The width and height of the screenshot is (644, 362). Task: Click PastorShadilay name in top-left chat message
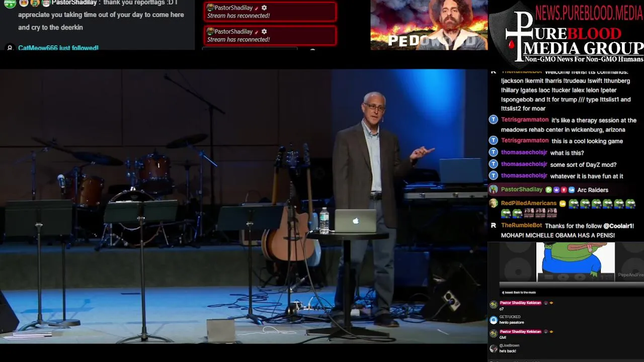pyautogui.click(x=74, y=3)
